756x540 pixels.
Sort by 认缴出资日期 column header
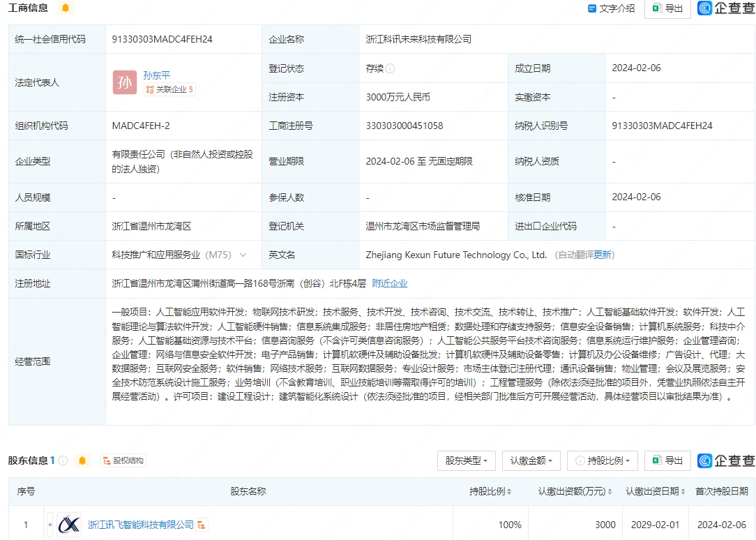[656, 491]
